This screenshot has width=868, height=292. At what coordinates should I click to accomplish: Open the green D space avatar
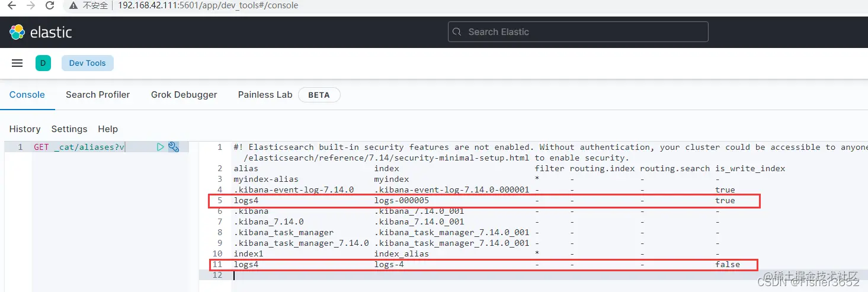(43, 63)
